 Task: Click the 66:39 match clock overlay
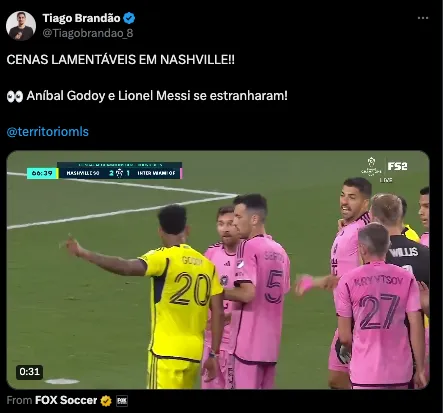pos(42,173)
